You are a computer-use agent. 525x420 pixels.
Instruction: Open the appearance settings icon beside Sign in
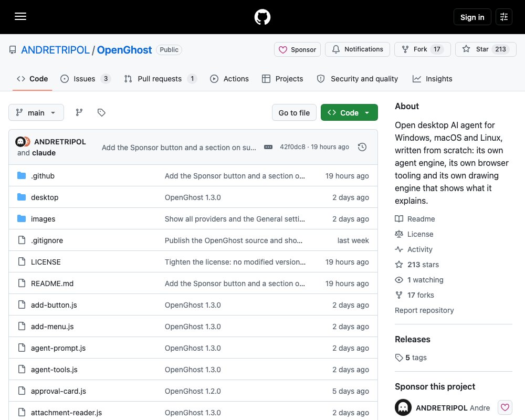click(504, 17)
